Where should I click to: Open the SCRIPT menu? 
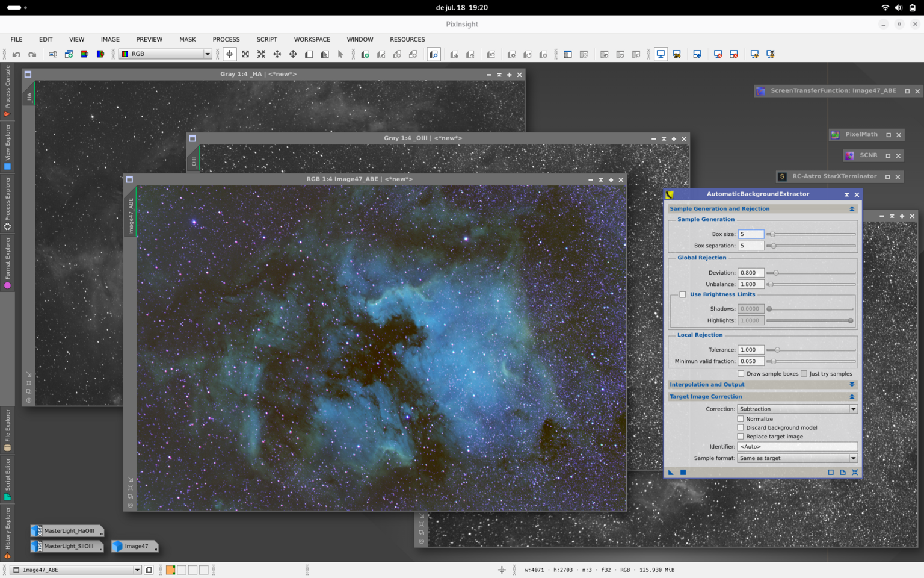267,39
